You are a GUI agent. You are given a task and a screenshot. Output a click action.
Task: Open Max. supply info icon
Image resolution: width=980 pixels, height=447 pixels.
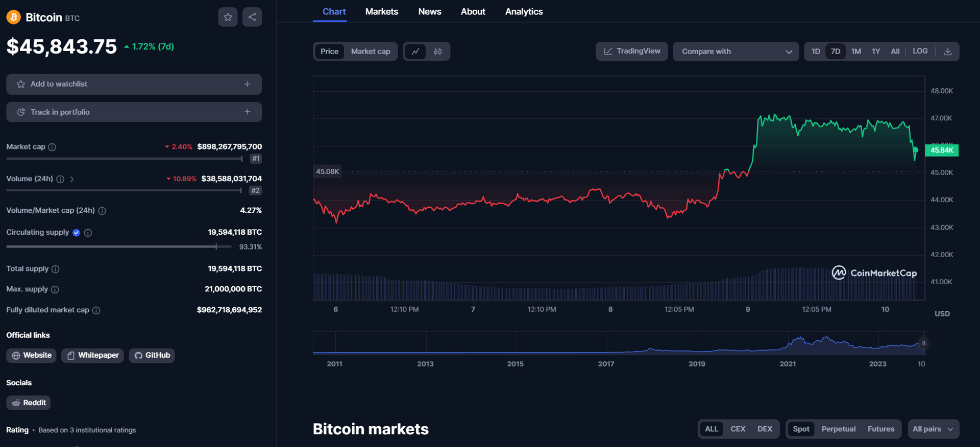tap(55, 289)
